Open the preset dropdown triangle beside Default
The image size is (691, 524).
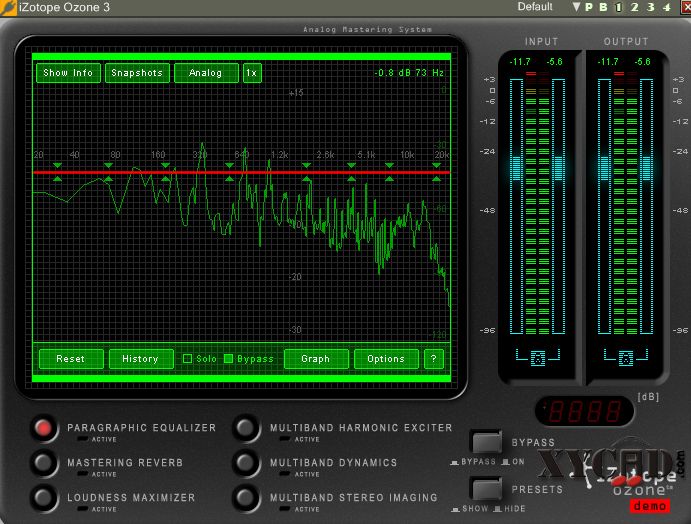pos(576,7)
